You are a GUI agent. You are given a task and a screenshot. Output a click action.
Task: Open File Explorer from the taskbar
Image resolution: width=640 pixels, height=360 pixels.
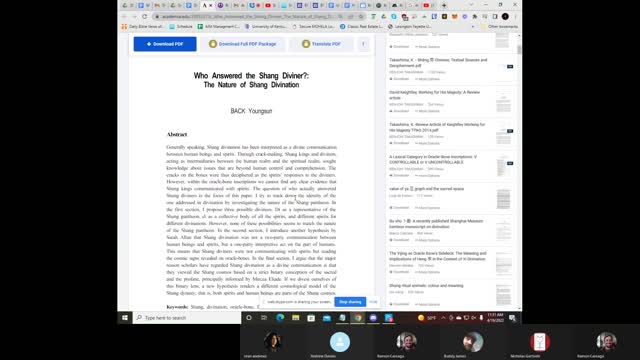pyautogui.click(x=296, y=318)
